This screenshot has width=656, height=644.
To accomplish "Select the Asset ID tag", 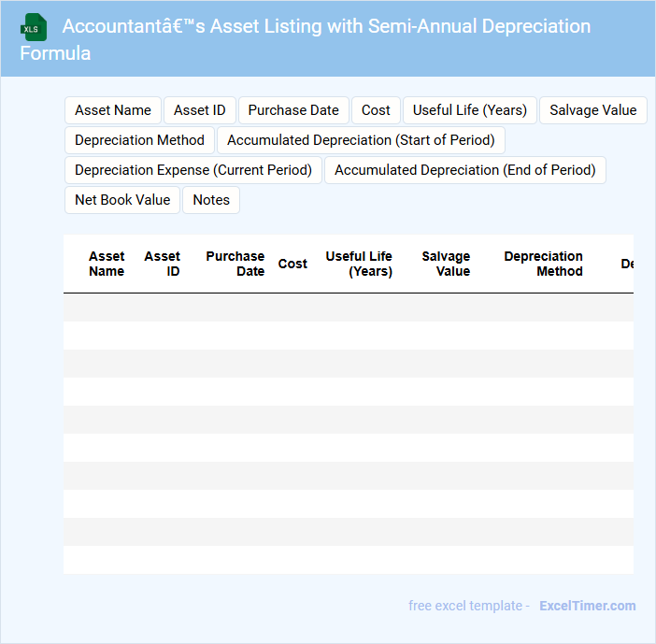I will click(x=200, y=110).
